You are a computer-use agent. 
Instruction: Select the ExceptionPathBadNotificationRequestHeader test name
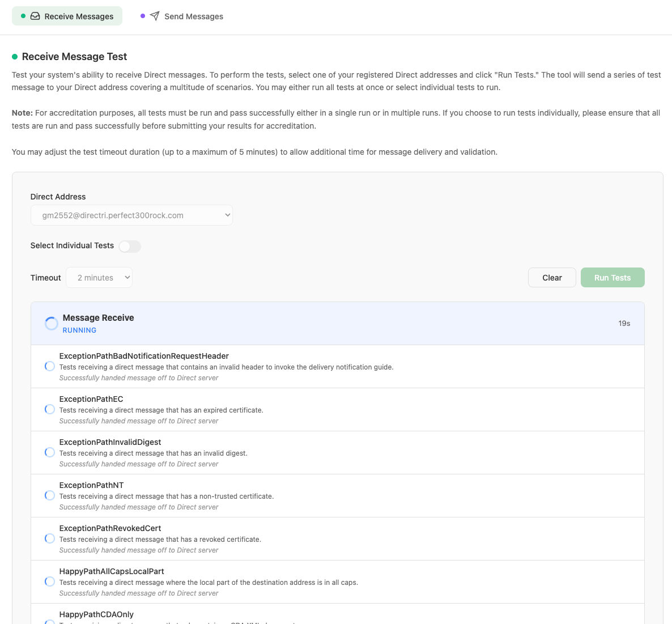[144, 356]
